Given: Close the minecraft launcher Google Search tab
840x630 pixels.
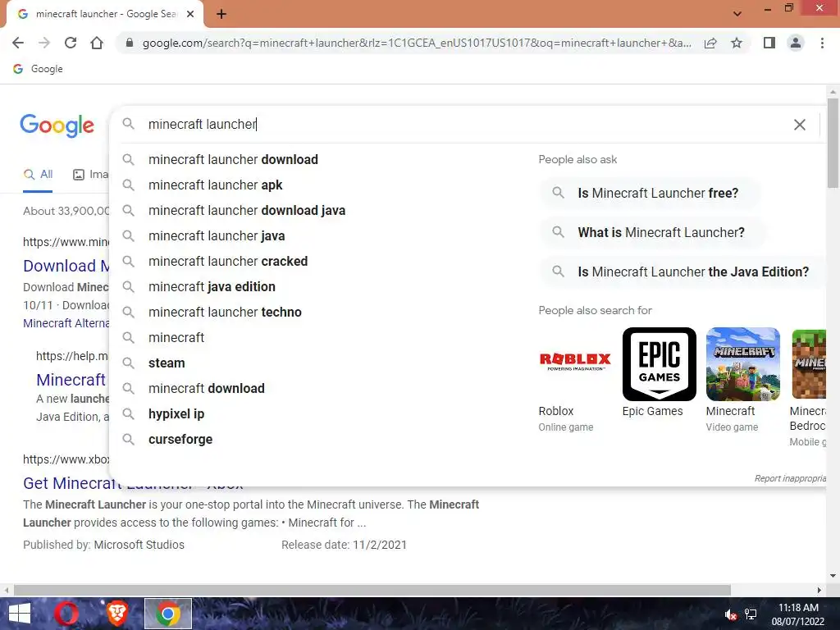Looking at the screenshot, I should click(x=190, y=14).
